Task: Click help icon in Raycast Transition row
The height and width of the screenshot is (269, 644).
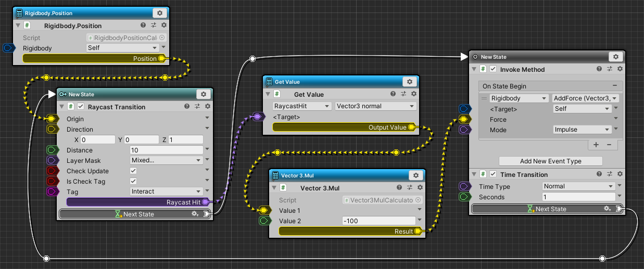Action: 187,107
